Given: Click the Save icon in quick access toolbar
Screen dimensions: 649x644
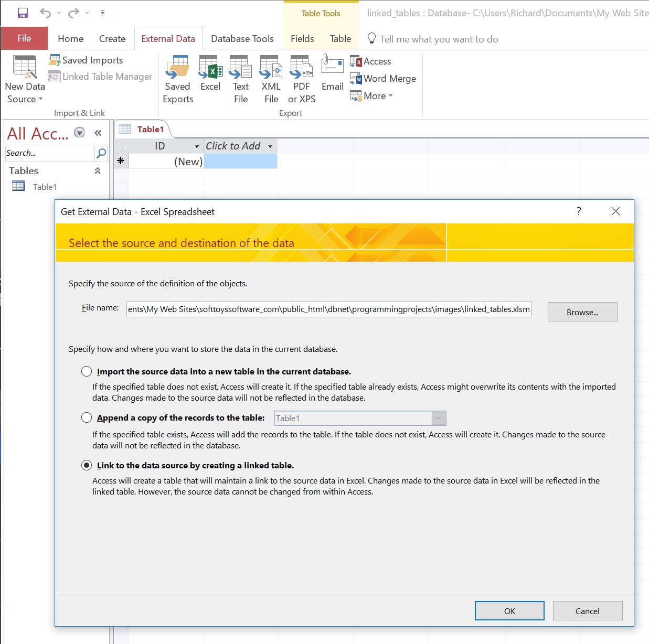Looking at the screenshot, I should 23,13.
